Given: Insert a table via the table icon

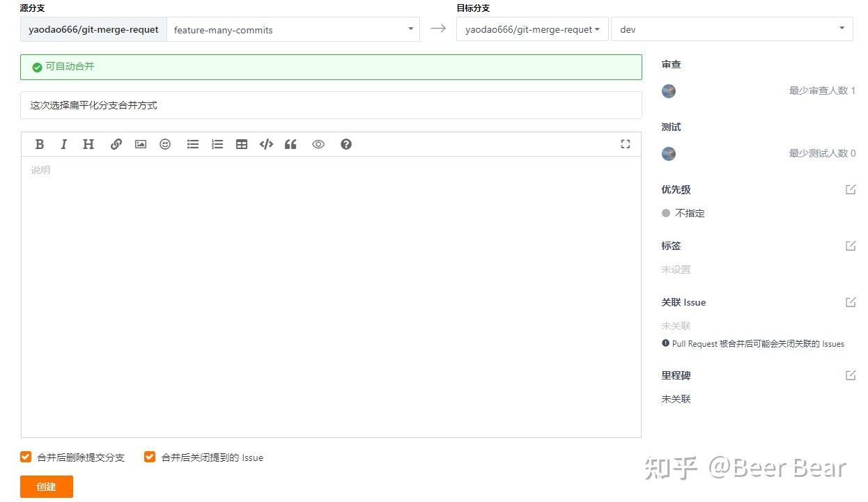Looking at the screenshot, I should click(242, 144).
